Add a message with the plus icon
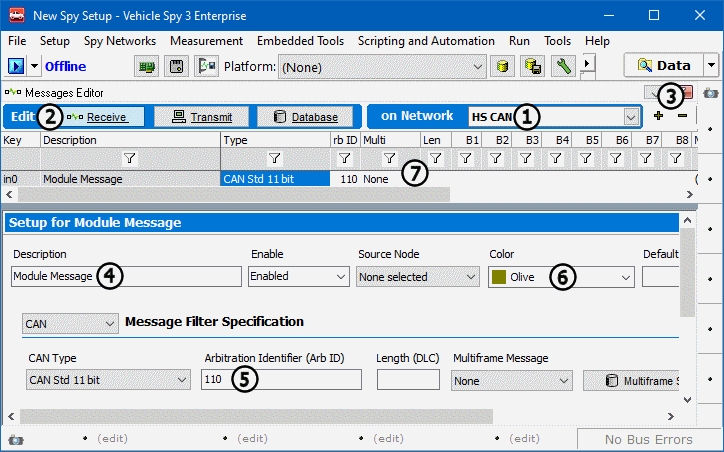 658,116
